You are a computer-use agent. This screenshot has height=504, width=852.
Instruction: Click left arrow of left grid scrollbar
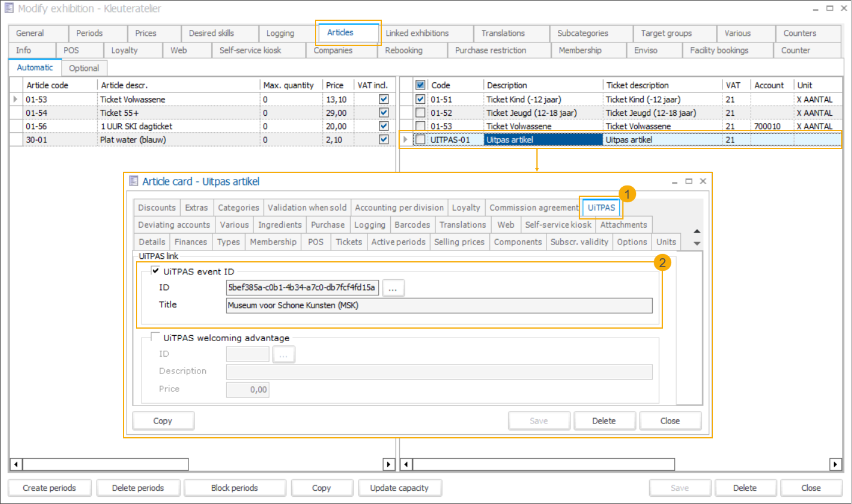[16, 464]
